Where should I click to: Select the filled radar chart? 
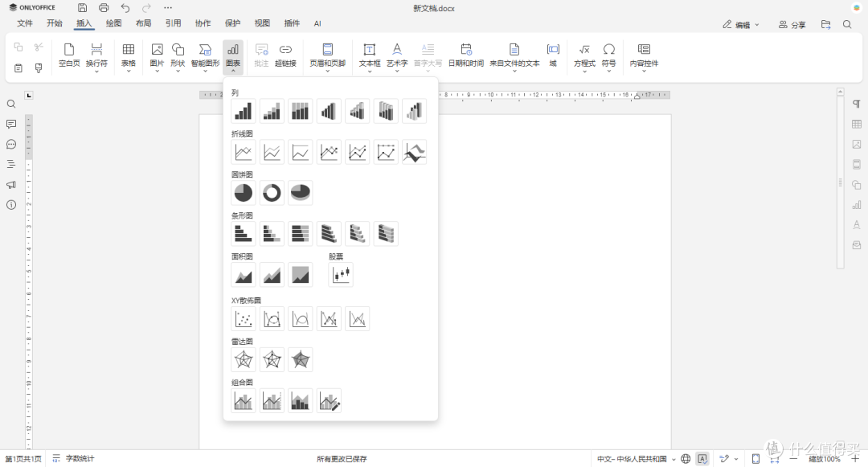click(300, 359)
